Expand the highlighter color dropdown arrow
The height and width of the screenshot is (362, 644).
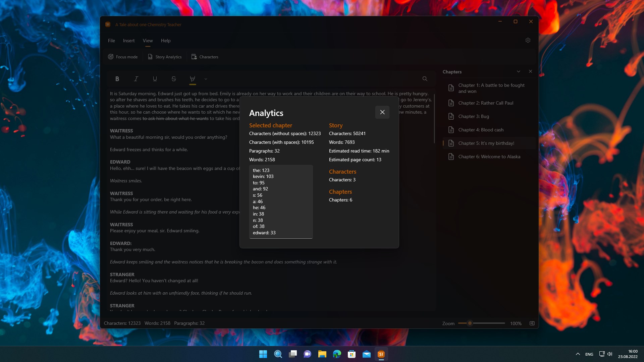pos(206,79)
